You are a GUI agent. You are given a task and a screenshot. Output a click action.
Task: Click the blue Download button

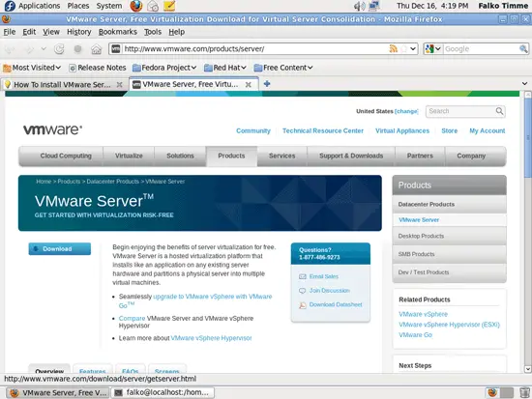click(x=60, y=249)
